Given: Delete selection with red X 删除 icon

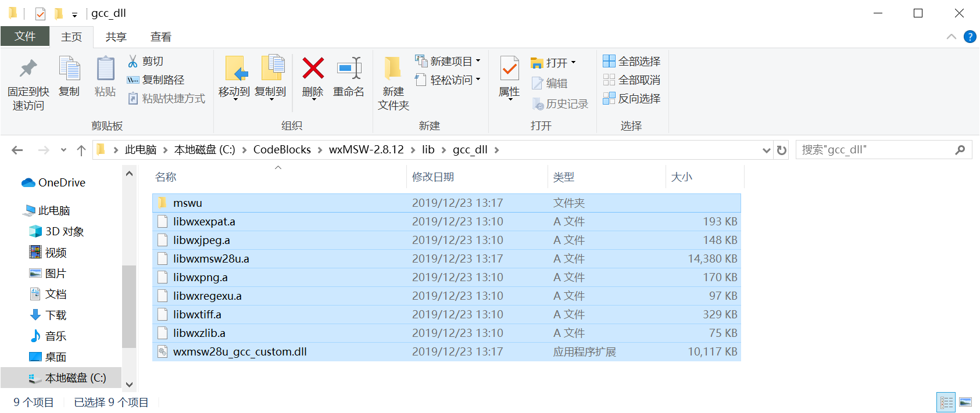Looking at the screenshot, I should (313, 69).
